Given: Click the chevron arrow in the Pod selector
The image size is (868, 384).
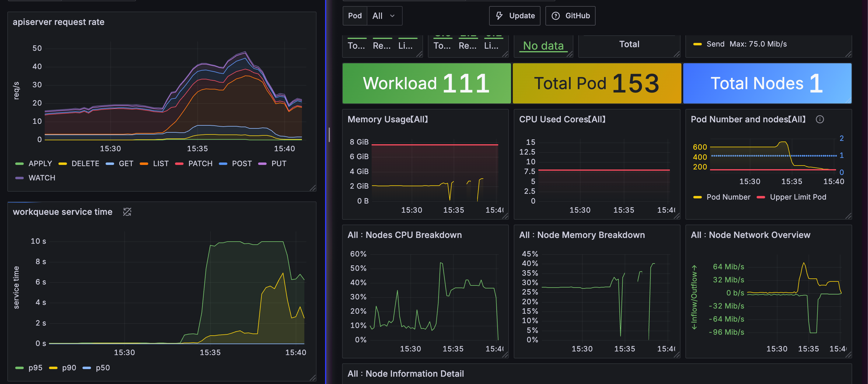Looking at the screenshot, I should point(392,16).
